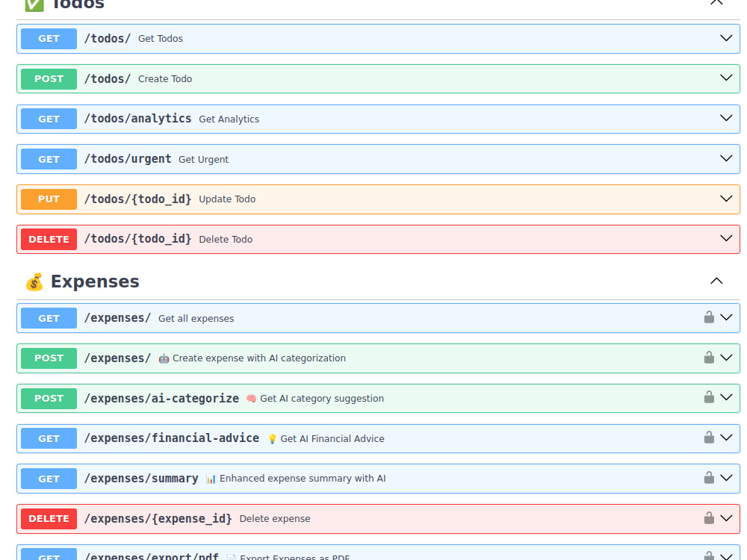The height and width of the screenshot is (560, 747).
Task: Click GET button for /todos/urgent
Action: [49, 159]
